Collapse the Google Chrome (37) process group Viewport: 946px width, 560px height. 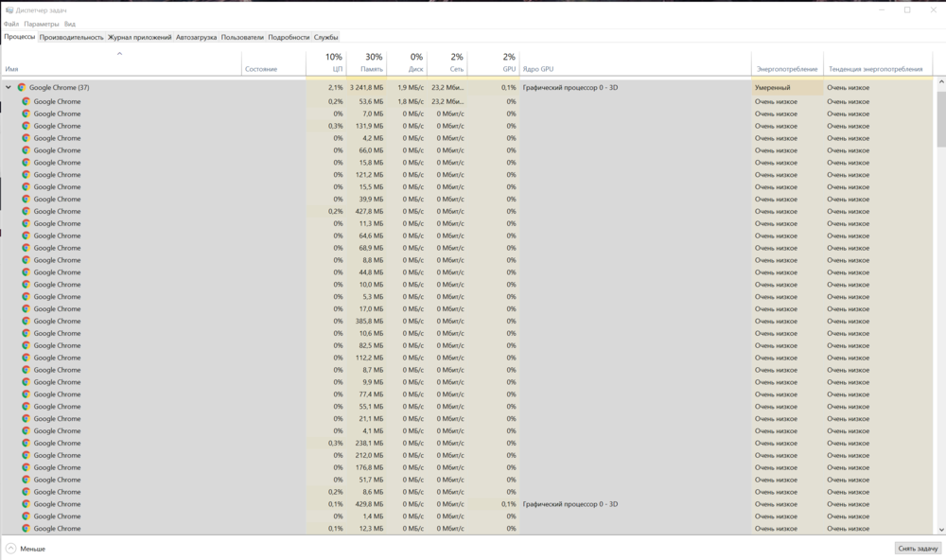pos(9,87)
